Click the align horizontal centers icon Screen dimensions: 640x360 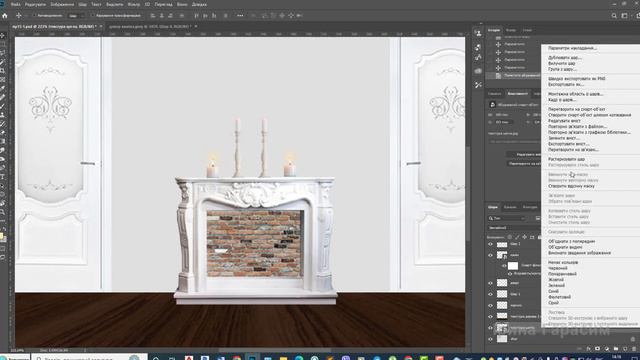click(162, 16)
